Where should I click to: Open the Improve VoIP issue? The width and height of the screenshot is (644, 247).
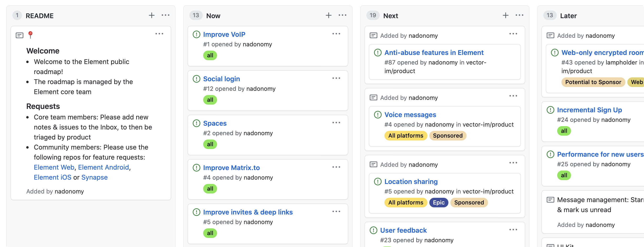tap(224, 34)
